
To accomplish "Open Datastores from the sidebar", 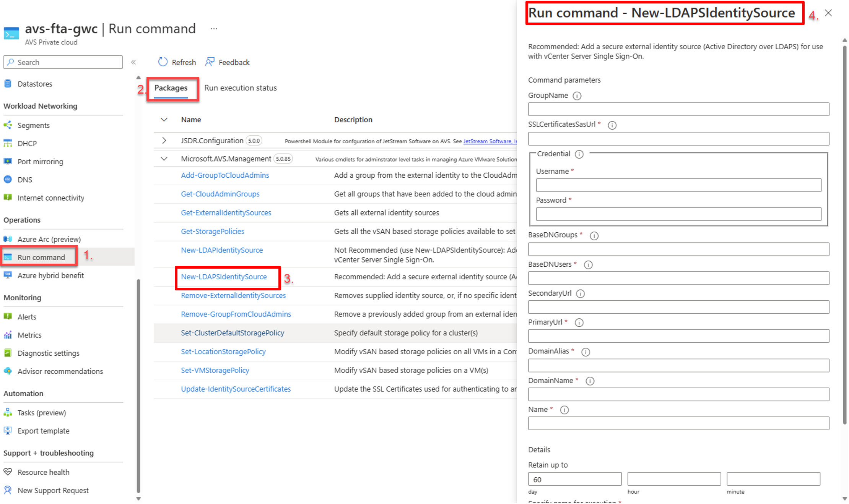I will (x=34, y=84).
